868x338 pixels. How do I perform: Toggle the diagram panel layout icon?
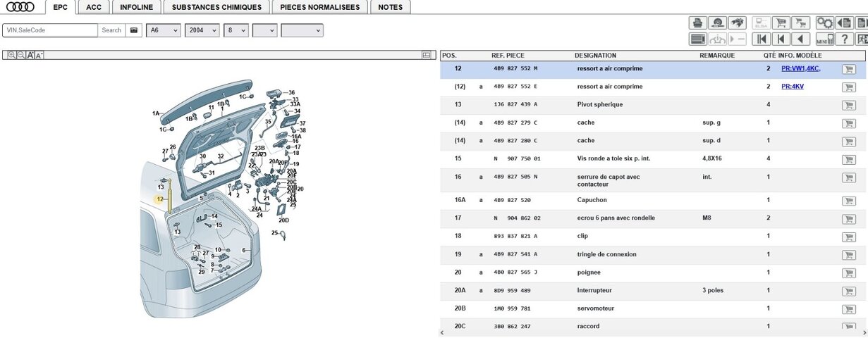426,55
